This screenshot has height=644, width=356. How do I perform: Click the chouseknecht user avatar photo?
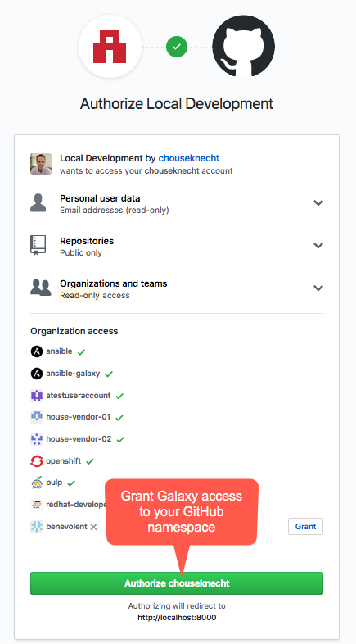point(41,164)
